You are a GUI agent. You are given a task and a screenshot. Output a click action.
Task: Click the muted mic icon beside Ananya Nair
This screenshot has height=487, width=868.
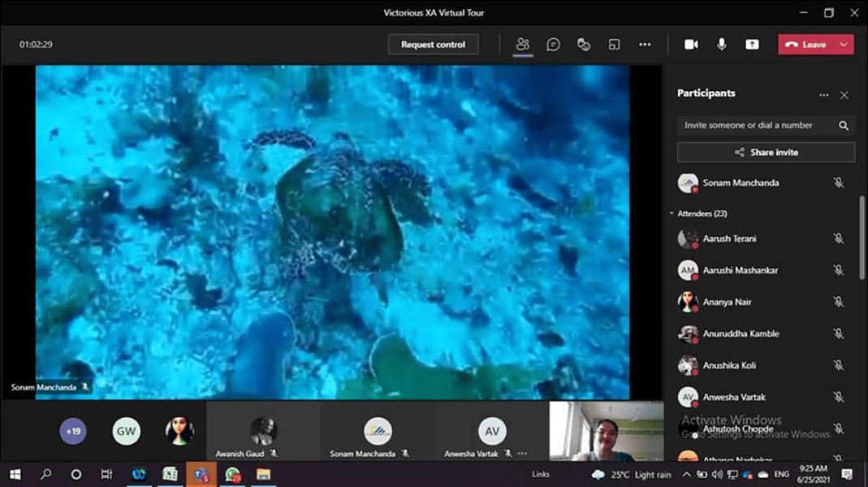click(839, 302)
